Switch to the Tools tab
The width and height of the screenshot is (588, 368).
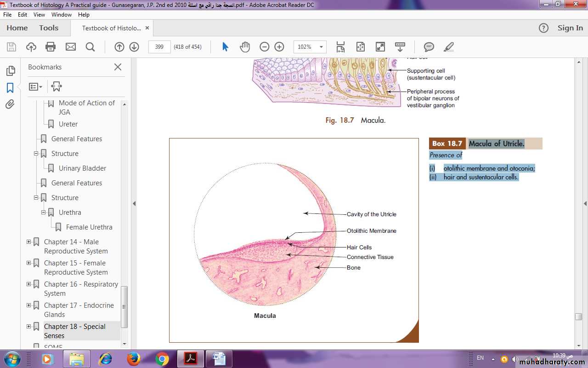(49, 28)
